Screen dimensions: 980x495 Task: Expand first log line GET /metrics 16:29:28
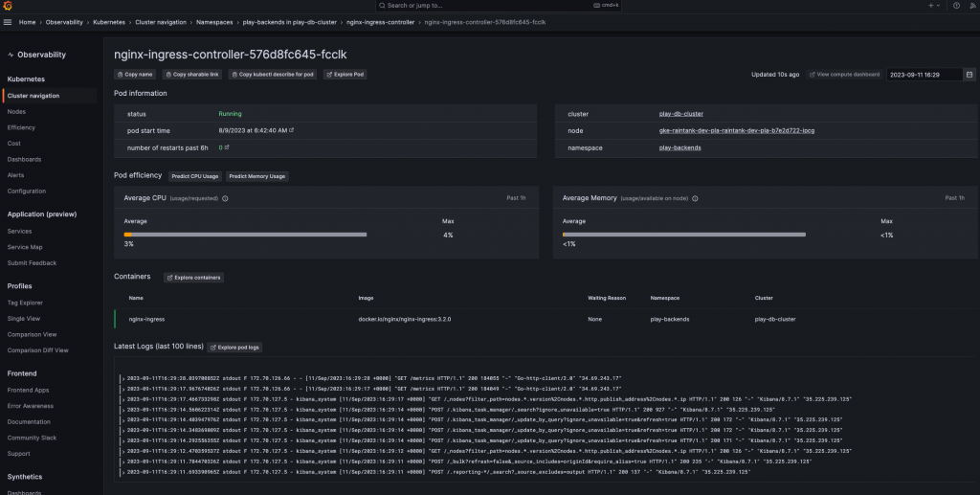click(123, 379)
